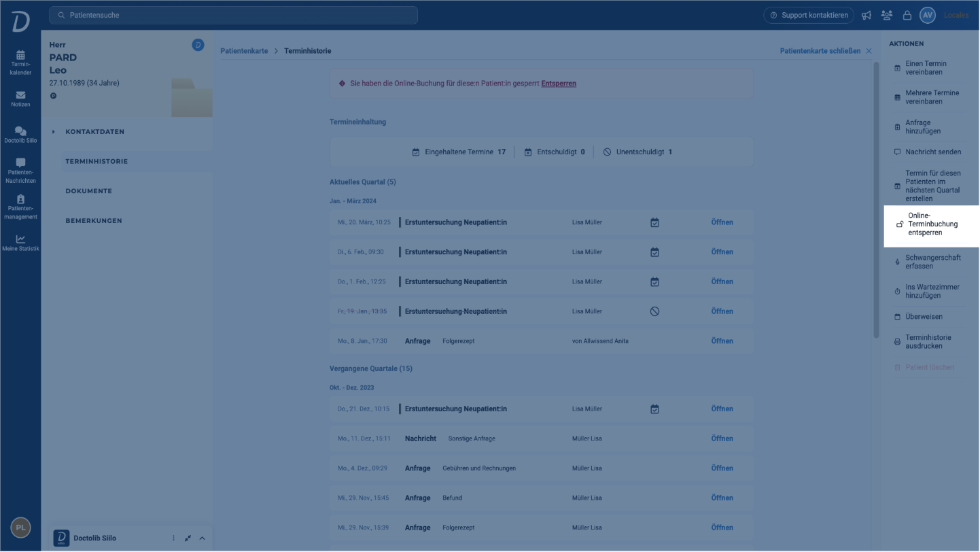Click in the Patientensuche search field
980x552 pixels.
pyautogui.click(x=233, y=15)
